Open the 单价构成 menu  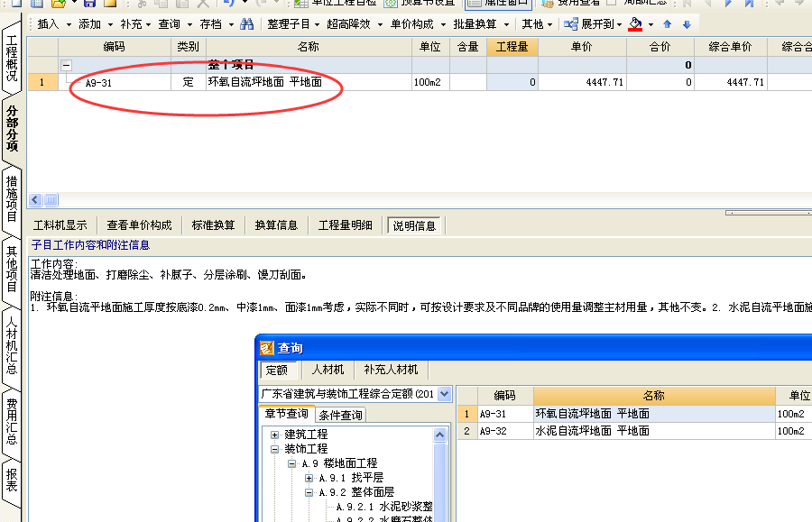(418, 24)
